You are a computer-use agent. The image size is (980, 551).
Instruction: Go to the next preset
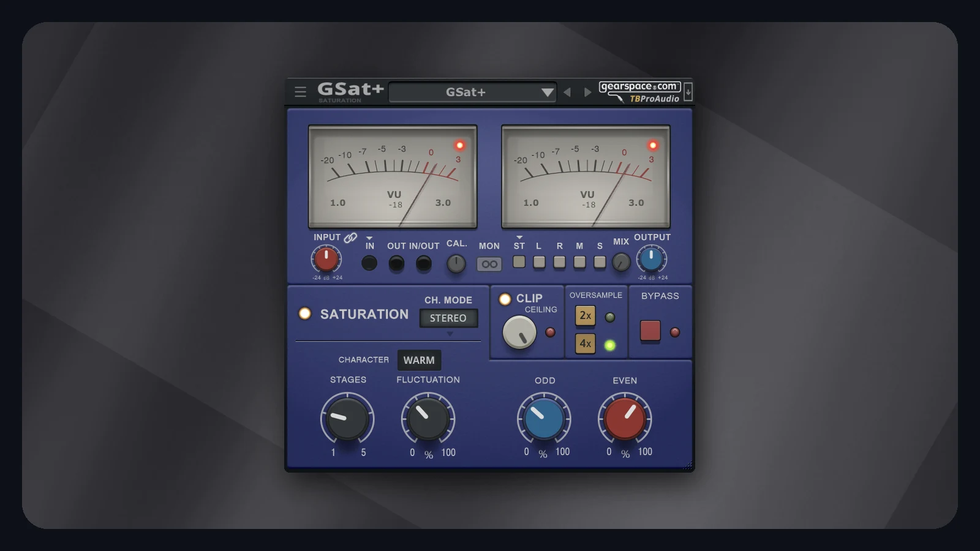click(587, 92)
